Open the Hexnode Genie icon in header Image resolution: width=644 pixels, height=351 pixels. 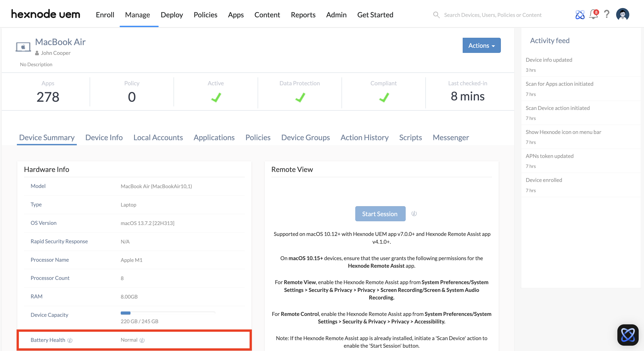pyautogui.click(x=580, y=14)
